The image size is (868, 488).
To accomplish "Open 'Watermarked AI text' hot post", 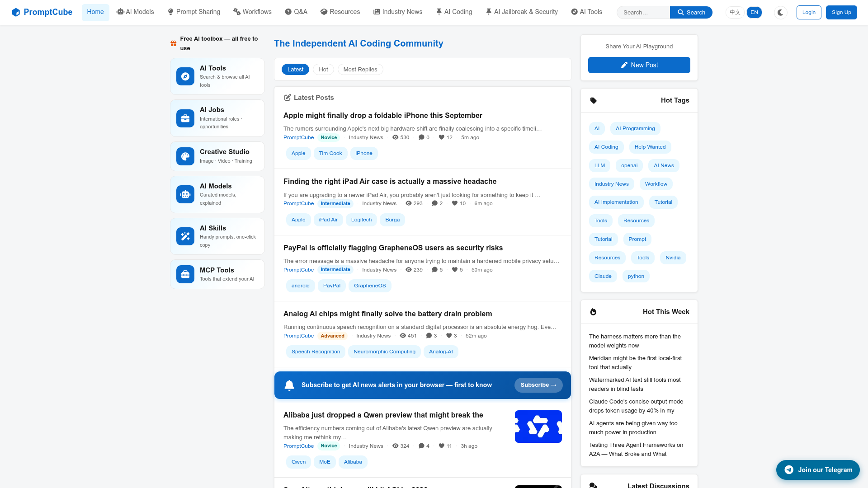I will pyautogui.click(x=635, y=385).
